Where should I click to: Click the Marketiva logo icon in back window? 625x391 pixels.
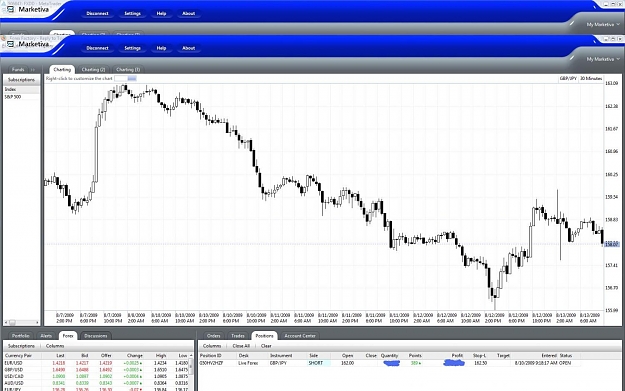(x=10, y=9)
